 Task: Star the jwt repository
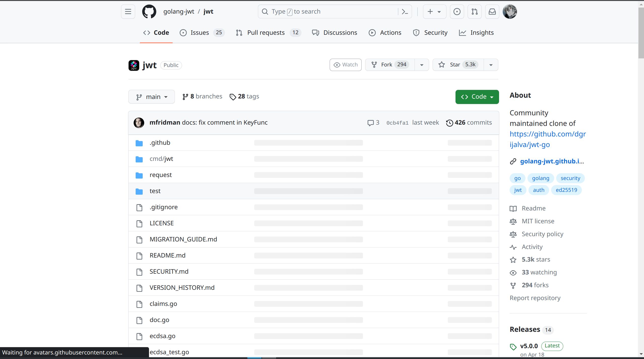point(458,65)
